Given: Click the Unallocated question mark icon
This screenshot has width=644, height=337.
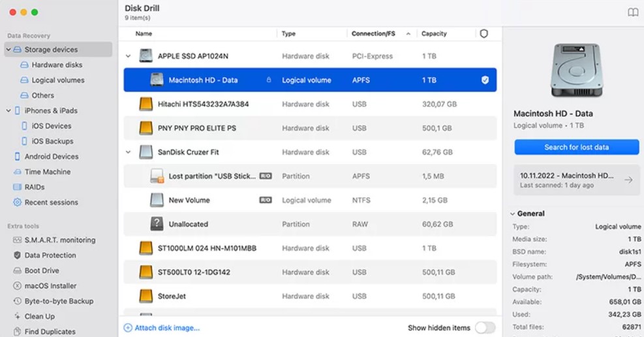Looking at the screenshot, I should 157,224.
